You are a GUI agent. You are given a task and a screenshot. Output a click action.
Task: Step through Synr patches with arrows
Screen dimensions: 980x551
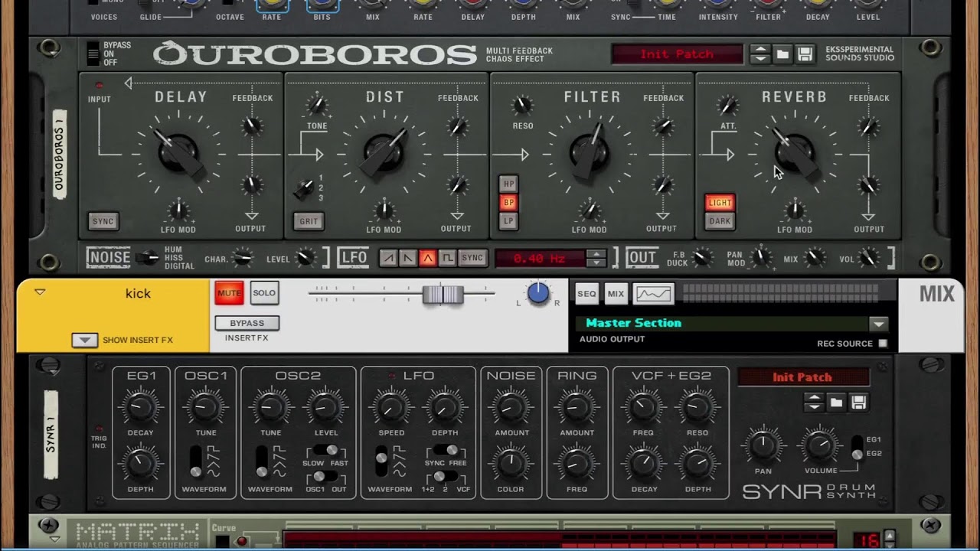pyautogui.click(x=814, y=403)
